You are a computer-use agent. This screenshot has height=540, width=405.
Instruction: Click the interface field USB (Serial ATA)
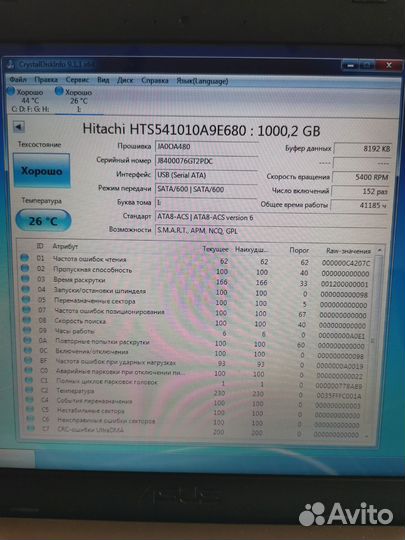206,175
